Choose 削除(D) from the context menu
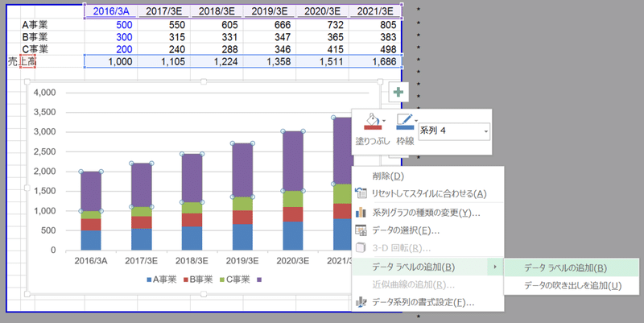The width and height of the screenshot is (644, 323). pos(427,176)
